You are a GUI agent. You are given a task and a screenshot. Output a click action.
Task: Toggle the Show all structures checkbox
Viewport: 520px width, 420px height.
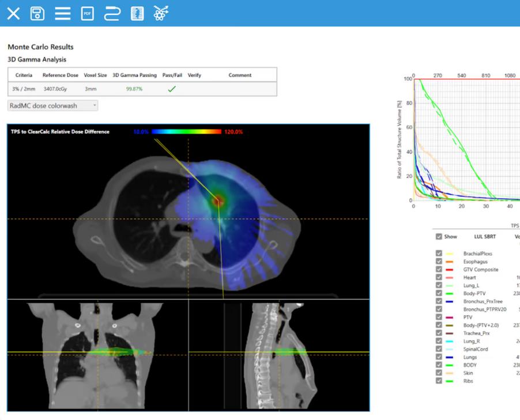pos(439,236)
